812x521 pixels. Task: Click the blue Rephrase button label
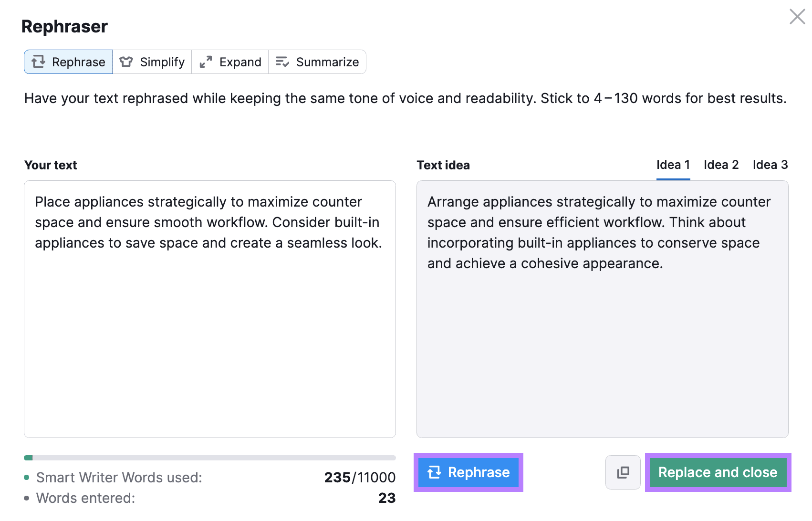click(x=479, y=472)
